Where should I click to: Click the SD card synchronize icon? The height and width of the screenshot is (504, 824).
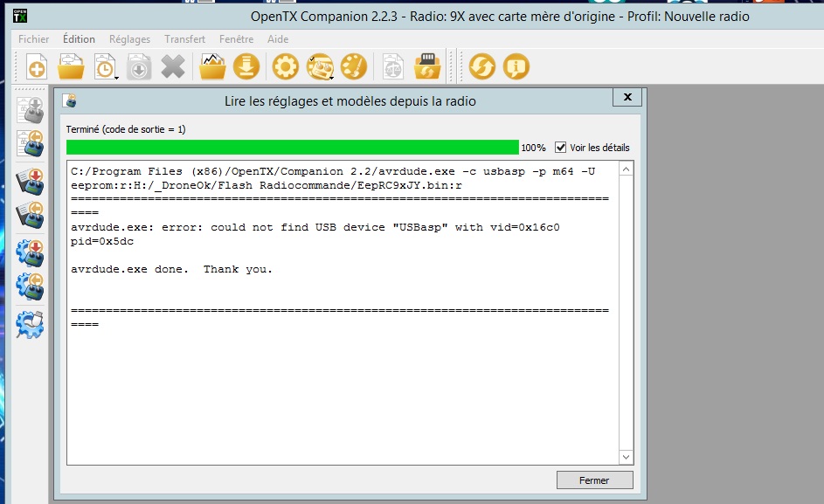(x=427, y=66)
